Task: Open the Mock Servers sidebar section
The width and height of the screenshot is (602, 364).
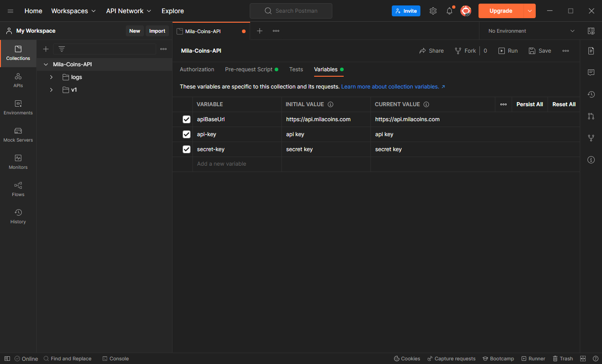Action: click(18, 135)
